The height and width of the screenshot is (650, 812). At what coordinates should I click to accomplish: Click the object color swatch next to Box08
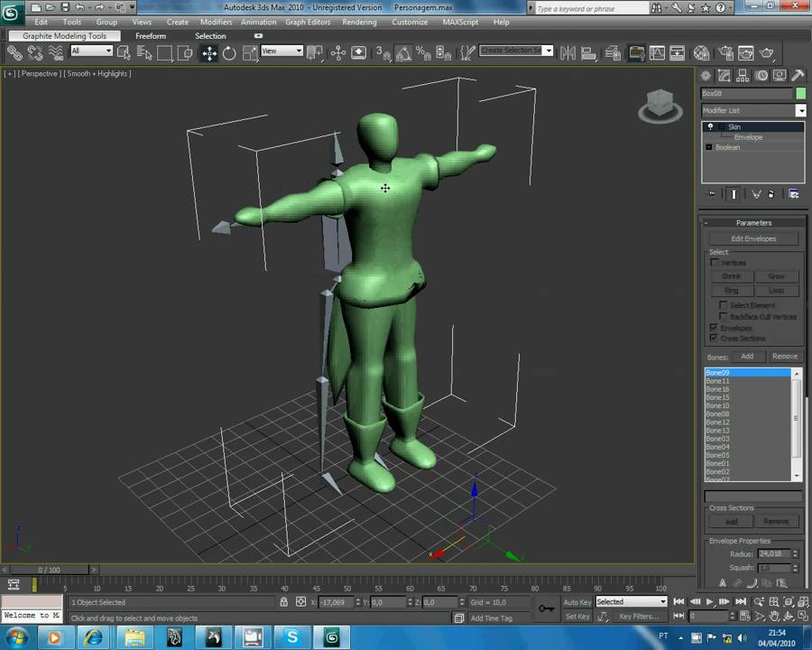pyautogui.click(x=800, y=92)
